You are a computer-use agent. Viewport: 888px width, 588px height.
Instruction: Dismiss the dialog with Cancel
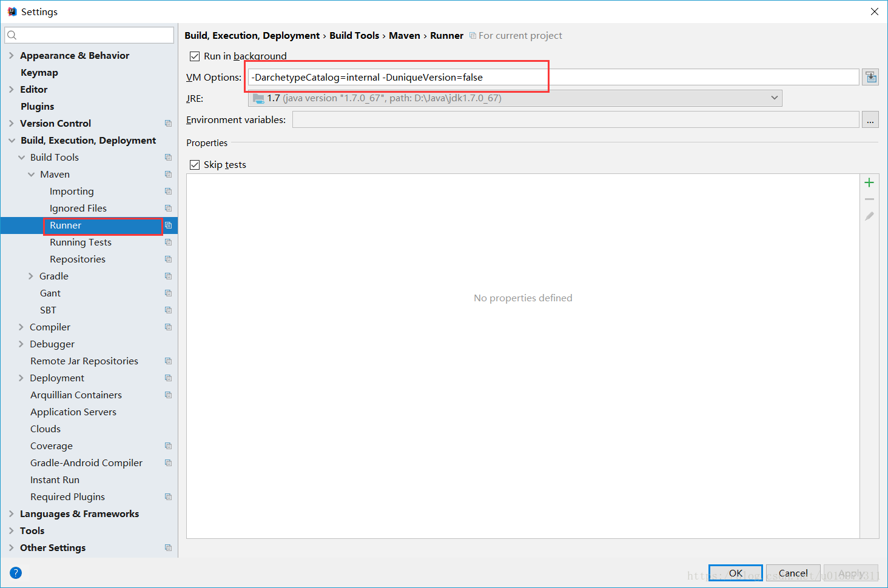793,572
